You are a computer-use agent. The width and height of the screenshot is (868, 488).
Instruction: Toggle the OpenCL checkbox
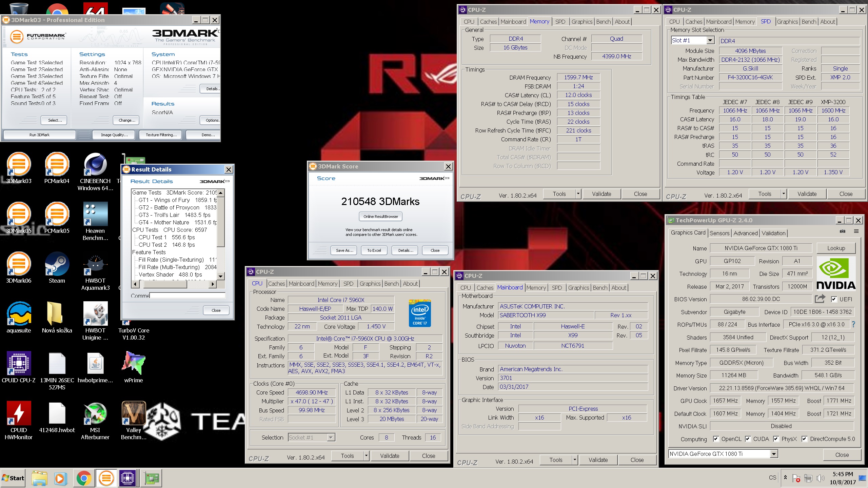[x=716, y=439]
